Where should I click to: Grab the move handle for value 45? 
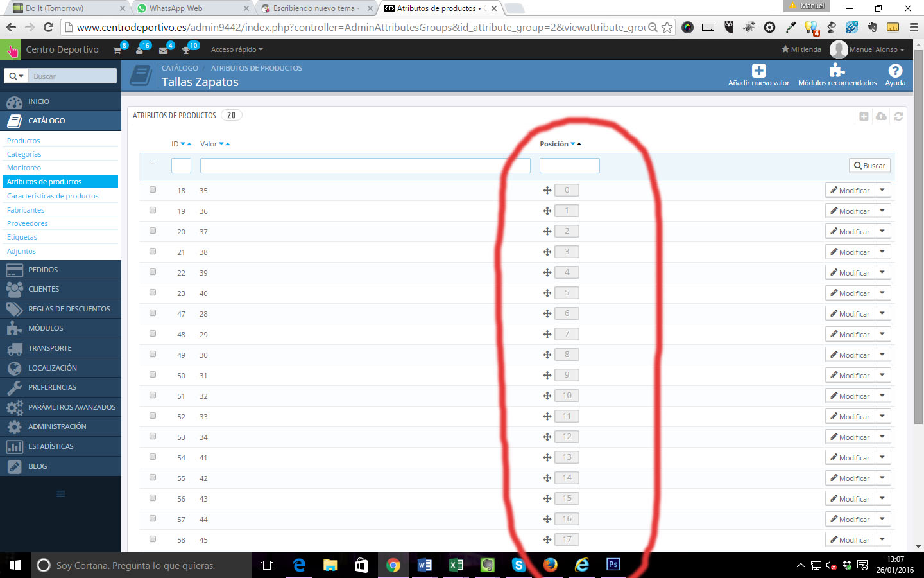(547, 539)
